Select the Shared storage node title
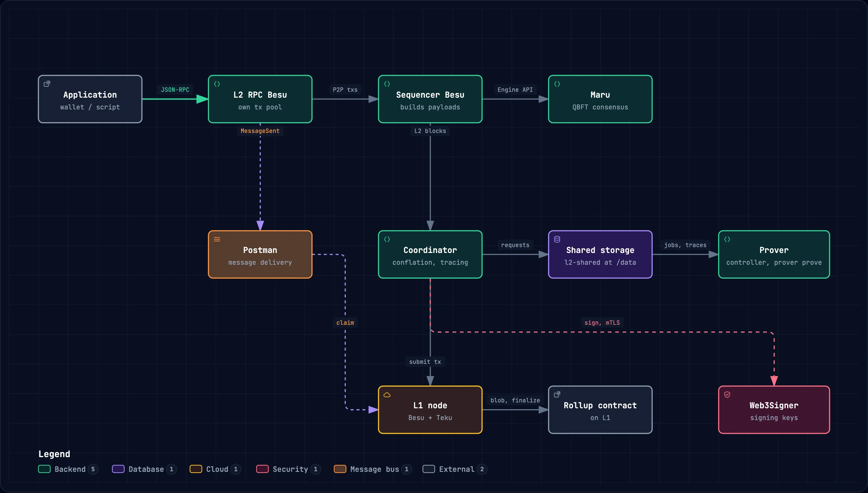The image size is (868, 493). [600, 250]
